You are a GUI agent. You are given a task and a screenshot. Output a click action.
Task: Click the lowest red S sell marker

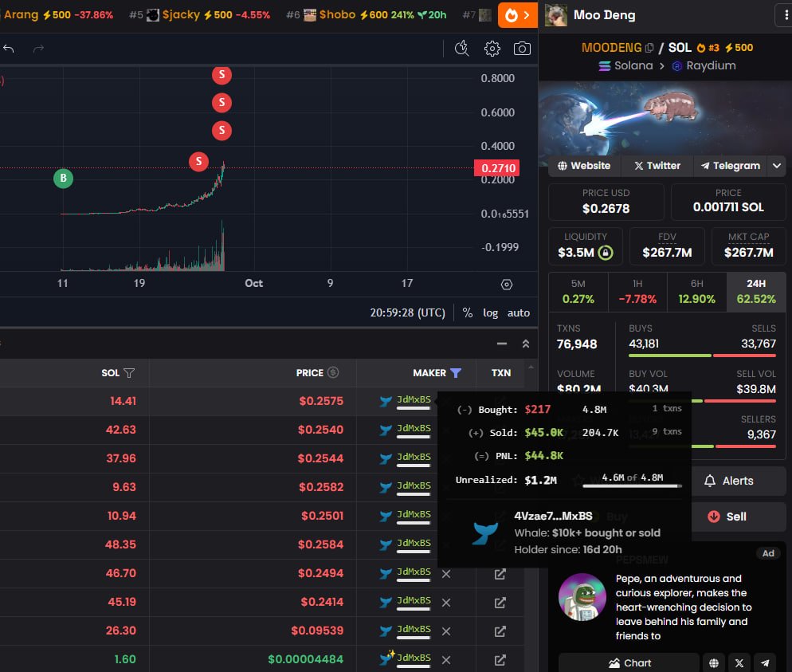198,161
